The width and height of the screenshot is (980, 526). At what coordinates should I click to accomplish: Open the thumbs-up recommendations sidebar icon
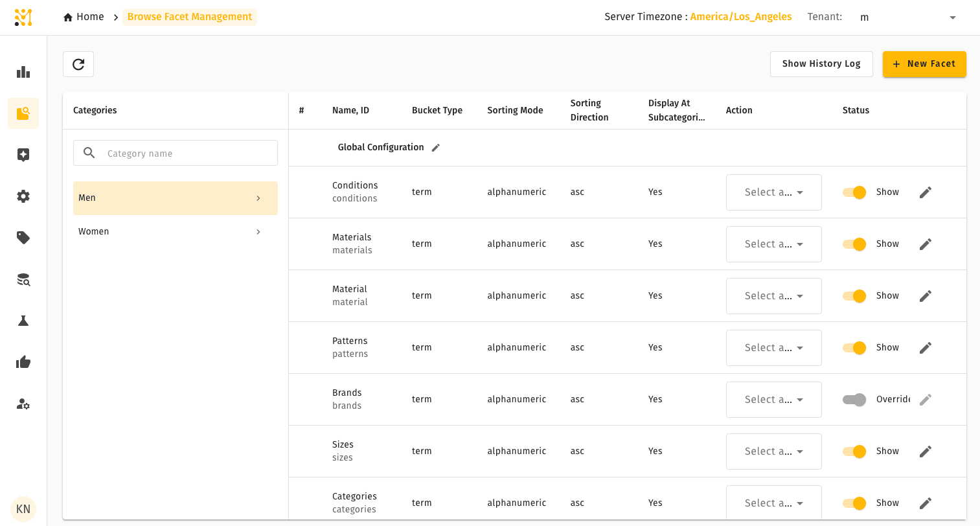click(x=23, y=362)
